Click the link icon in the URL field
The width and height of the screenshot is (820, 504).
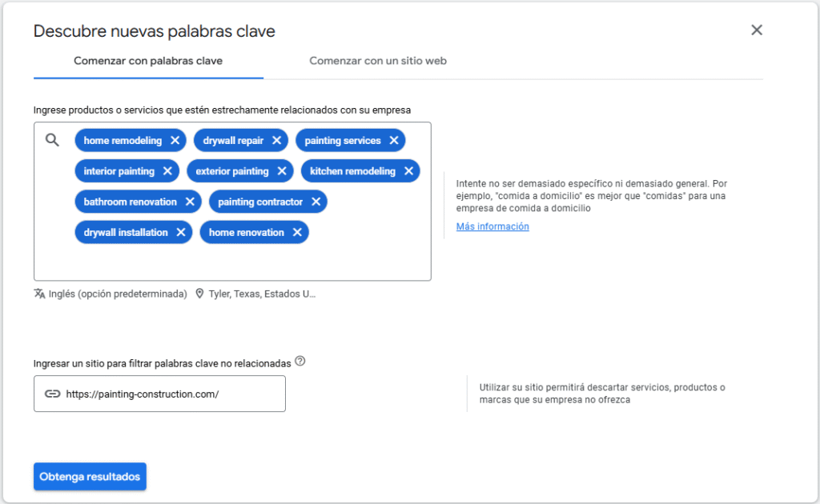(x=52, y=394)
